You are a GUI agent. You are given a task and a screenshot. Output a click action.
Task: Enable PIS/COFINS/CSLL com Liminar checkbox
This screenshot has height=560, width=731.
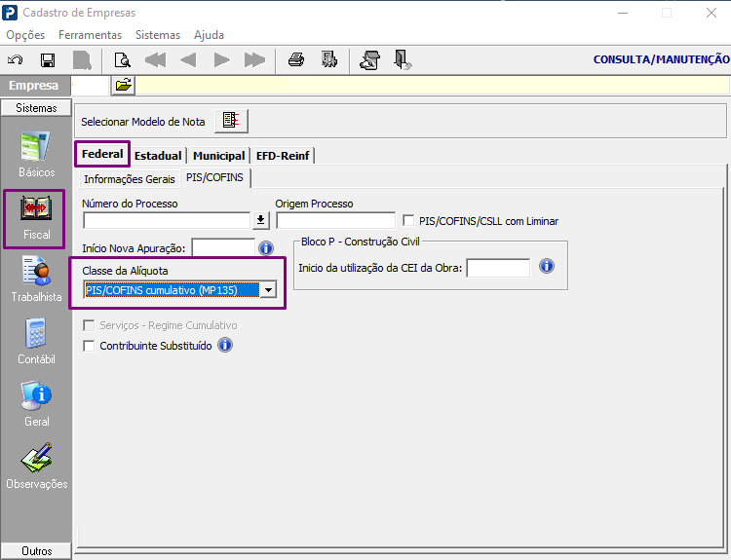[x=408, y=220]
